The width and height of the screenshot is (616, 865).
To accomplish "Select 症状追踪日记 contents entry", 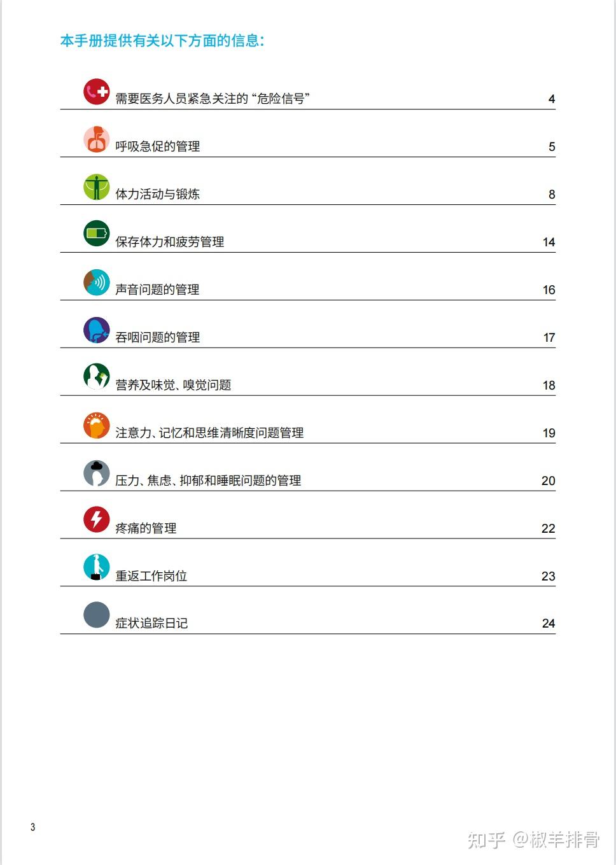I will [151, 623].
